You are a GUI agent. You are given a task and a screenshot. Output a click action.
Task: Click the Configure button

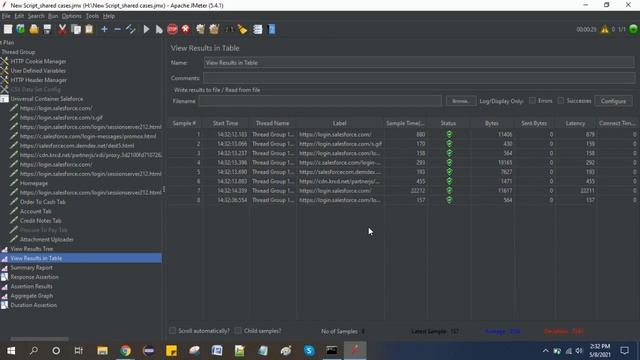(613, 101)
